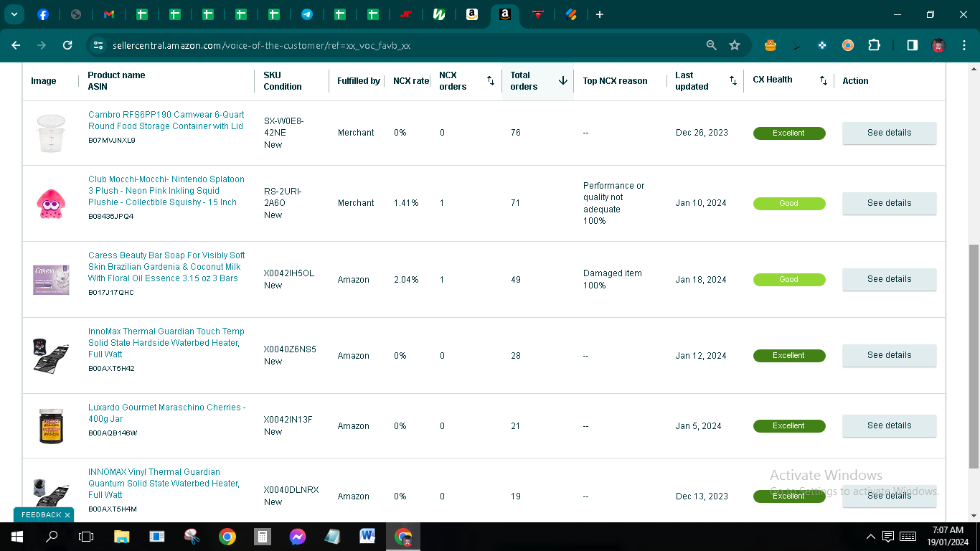Open Notepad from the taskbar

point(333,536)
